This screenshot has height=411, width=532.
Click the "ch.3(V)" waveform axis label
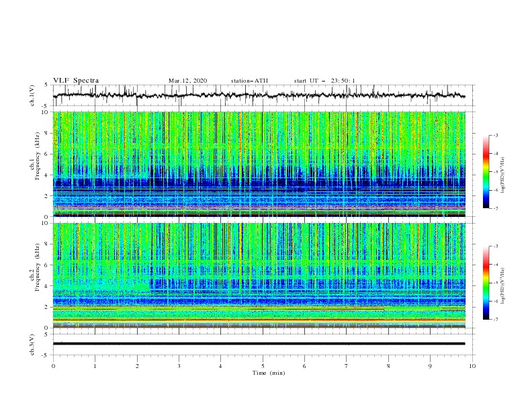click(x=32, y=345)
